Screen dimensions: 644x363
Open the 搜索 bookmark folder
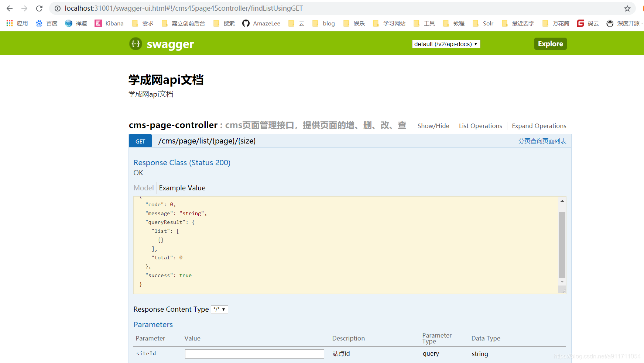click(x=224, y=23)
